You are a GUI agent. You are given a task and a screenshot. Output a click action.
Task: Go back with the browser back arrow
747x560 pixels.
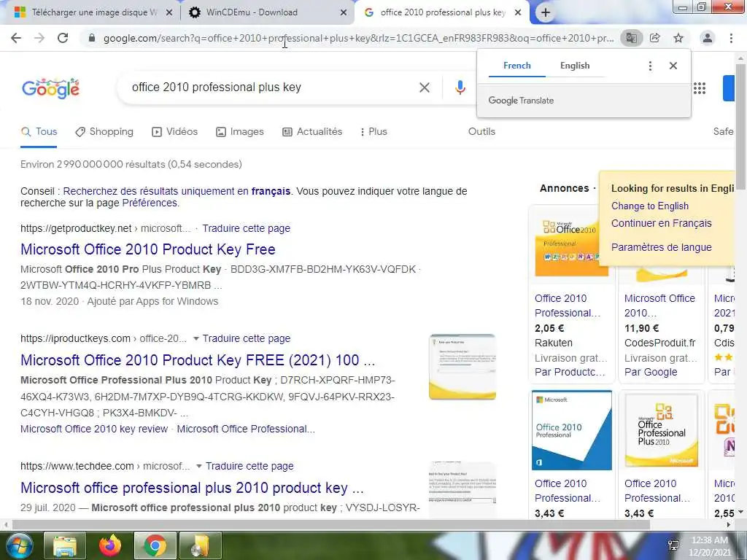pos(16,38)
